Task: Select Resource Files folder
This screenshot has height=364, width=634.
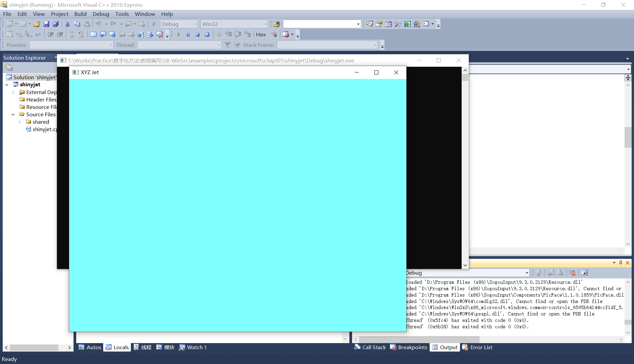Action: pyautogui.click(x=38, y=107)
